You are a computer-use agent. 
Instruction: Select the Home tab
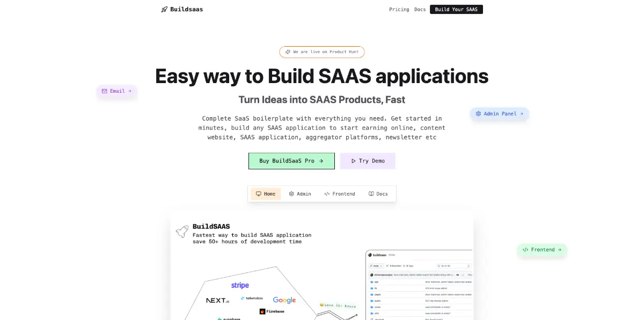[266, 194]
